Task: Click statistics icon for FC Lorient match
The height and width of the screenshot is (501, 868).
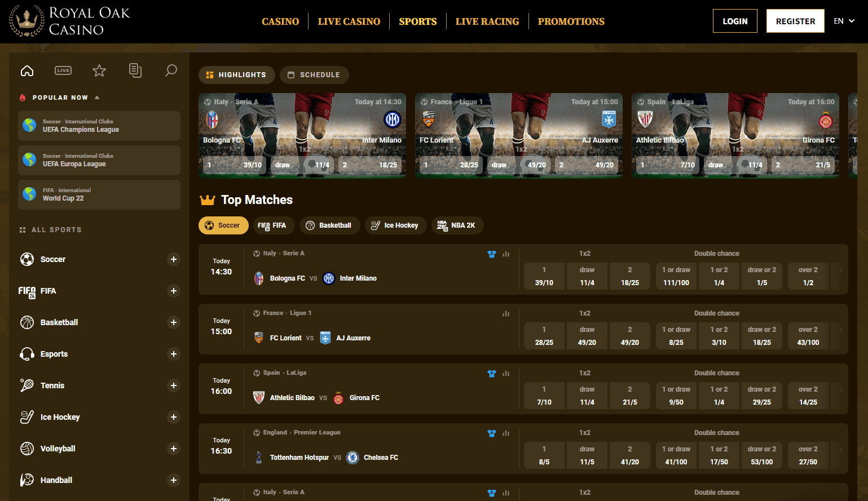Action: coord(506,314)
